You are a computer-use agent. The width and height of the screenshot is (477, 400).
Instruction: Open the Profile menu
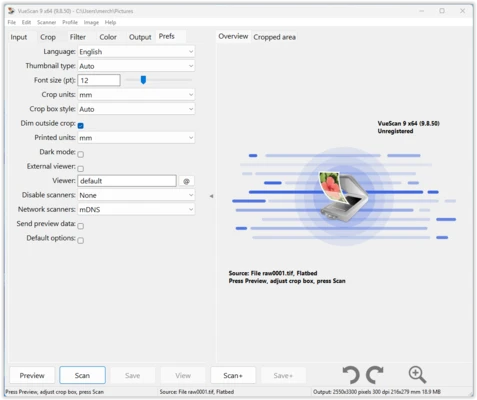pos(70,22)
